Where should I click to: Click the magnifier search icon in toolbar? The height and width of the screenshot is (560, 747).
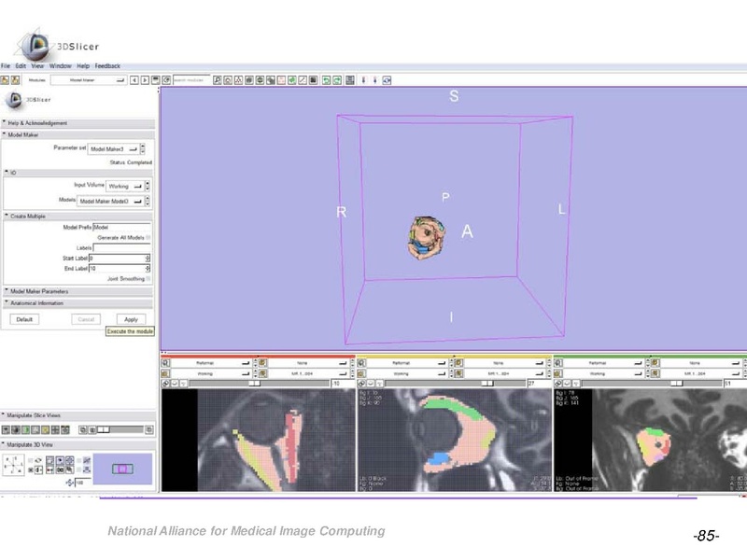(218, 80)
